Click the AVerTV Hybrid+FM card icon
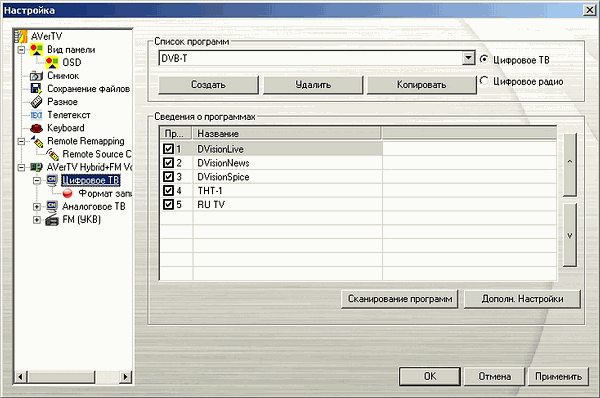Viewport: 600px width, 398px height. pyautogui.click(x=36, y=167)
